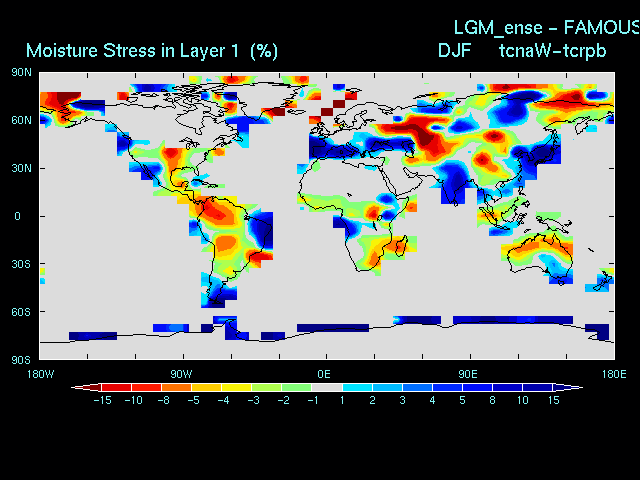
Task: Click the 0E longitude axis label
Action: click(x=324, y=373)
